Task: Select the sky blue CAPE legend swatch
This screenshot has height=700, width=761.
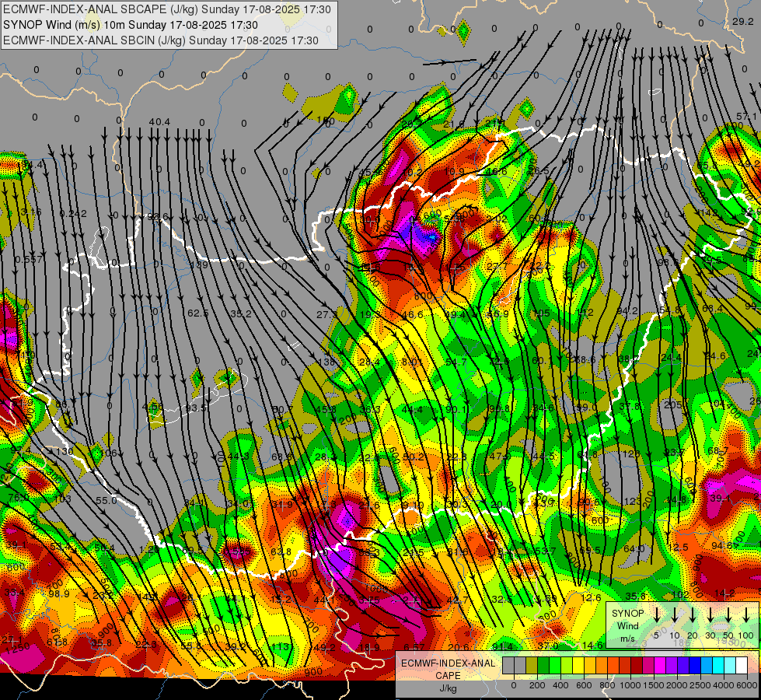Action: tap(707, 666)
